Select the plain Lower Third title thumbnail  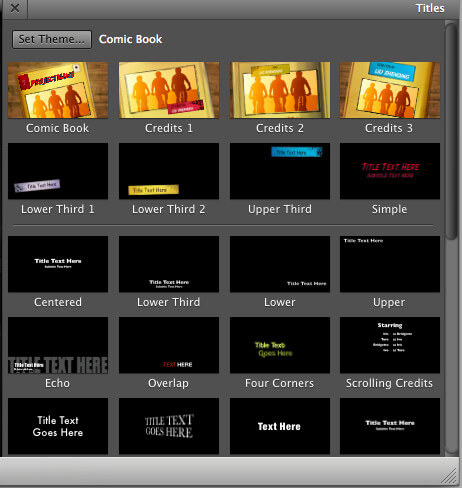point(169,264)
